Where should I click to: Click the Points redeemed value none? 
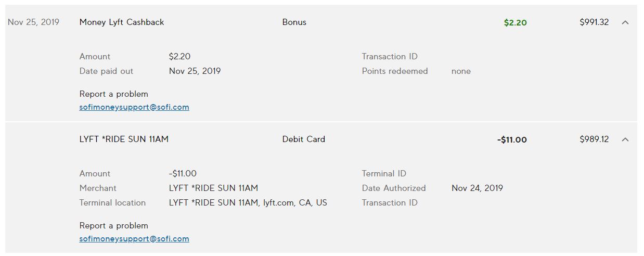tap(461, 71)
